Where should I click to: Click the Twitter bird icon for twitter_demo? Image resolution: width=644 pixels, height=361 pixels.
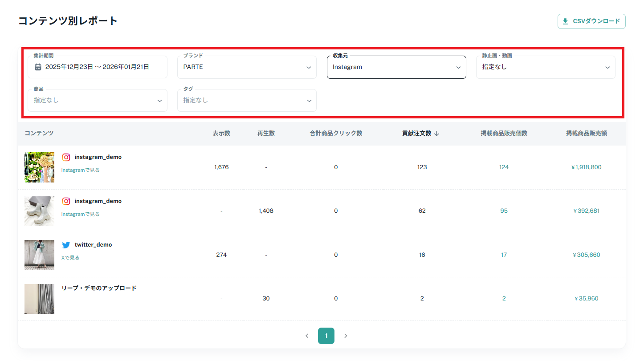66,245
